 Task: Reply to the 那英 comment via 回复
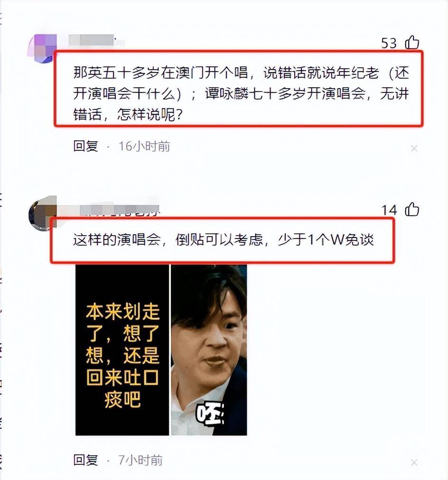(x=85, y=147)
